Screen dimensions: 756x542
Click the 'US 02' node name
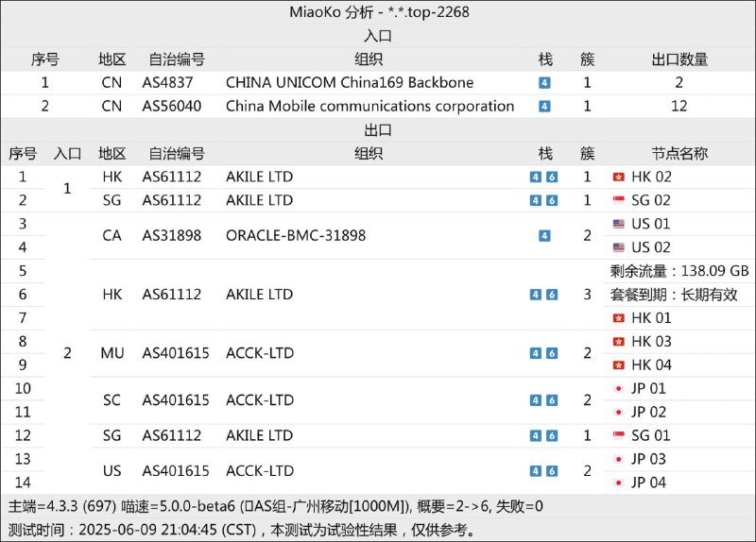tap(651, 247)
